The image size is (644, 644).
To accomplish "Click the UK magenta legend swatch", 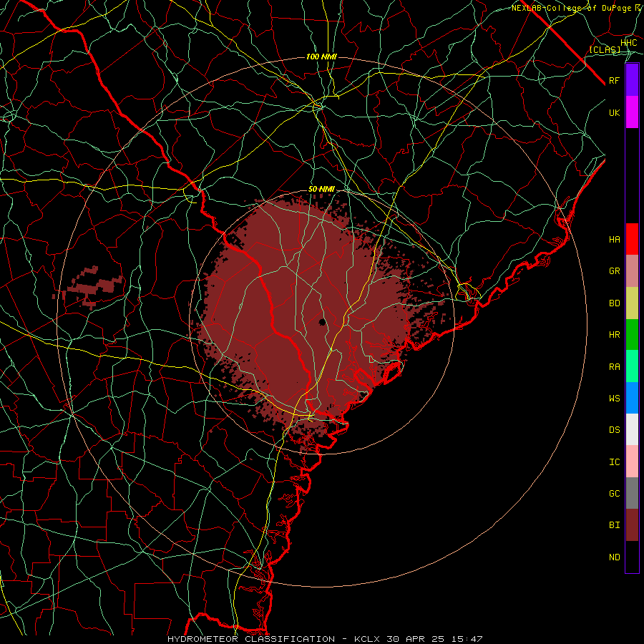I will (632, 112).
